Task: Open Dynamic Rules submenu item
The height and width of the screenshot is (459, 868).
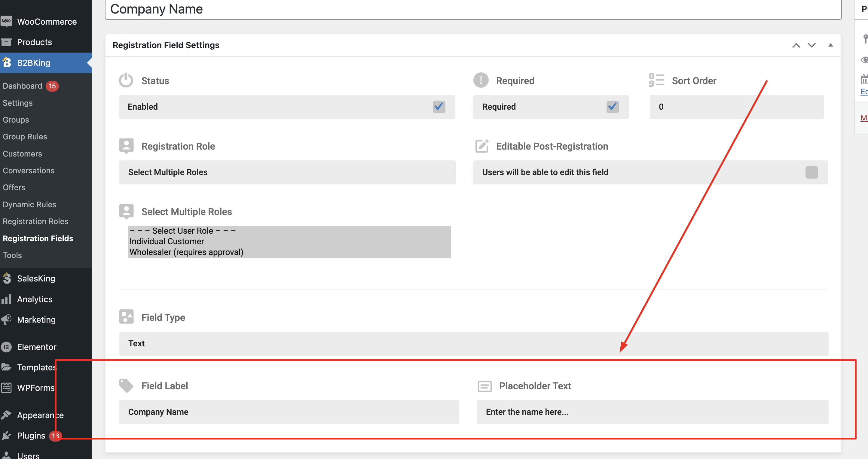Action: point(29,204)
